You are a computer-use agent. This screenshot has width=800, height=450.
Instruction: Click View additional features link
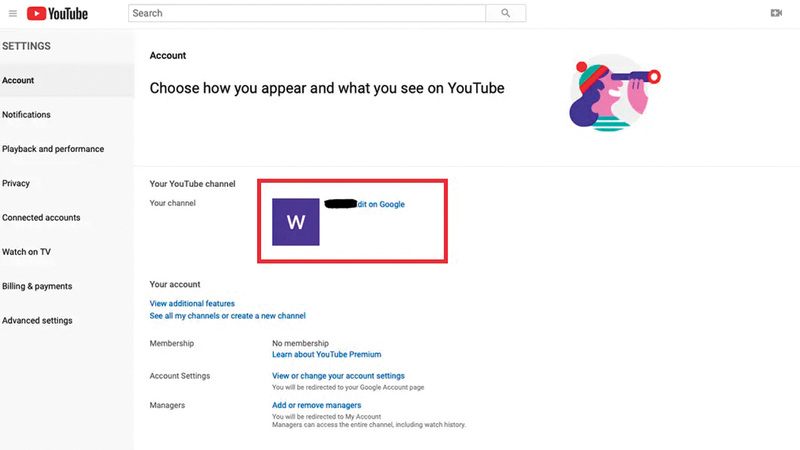pos(192,303)
